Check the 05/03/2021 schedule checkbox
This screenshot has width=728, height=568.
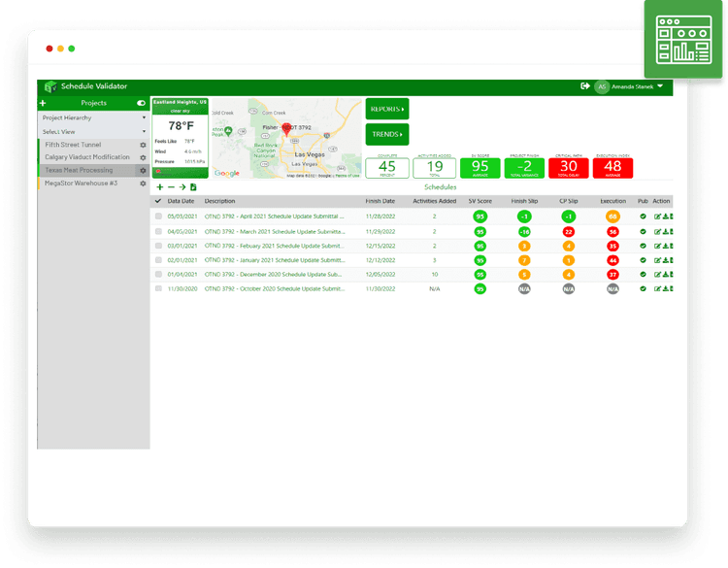click(x=158, y=217)
